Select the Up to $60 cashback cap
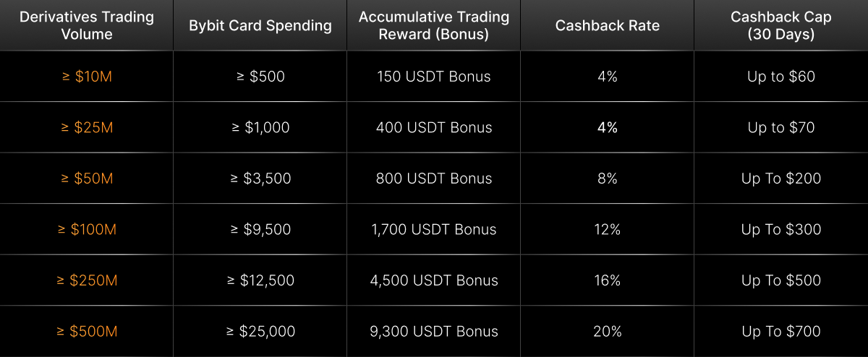868x357 pixels. 781,77
